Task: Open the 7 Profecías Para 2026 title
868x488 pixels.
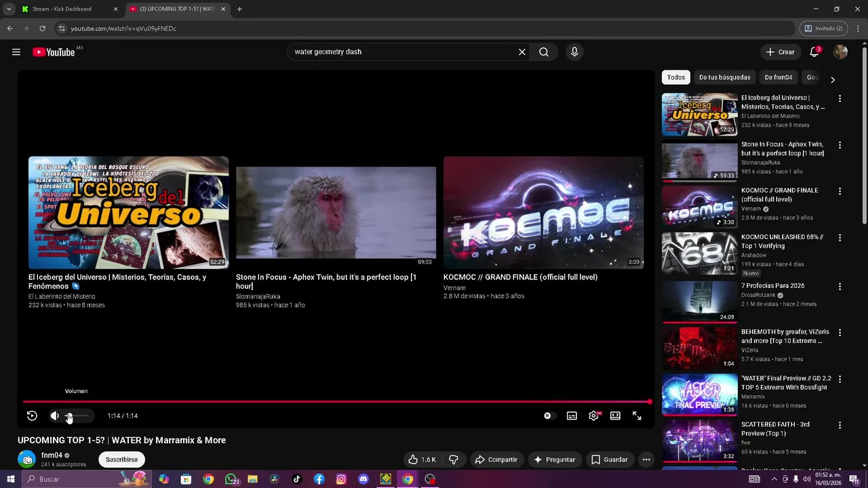Action: click(x=772, y=286)
